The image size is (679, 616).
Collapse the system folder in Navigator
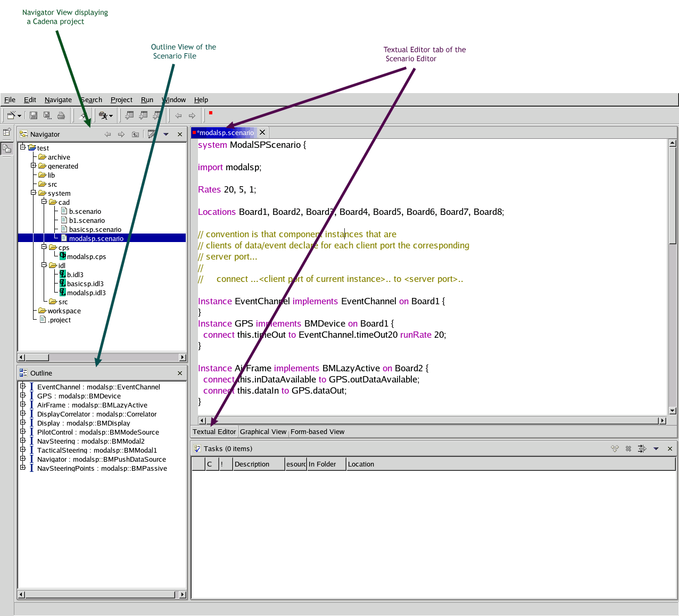[x=34, y=193]
